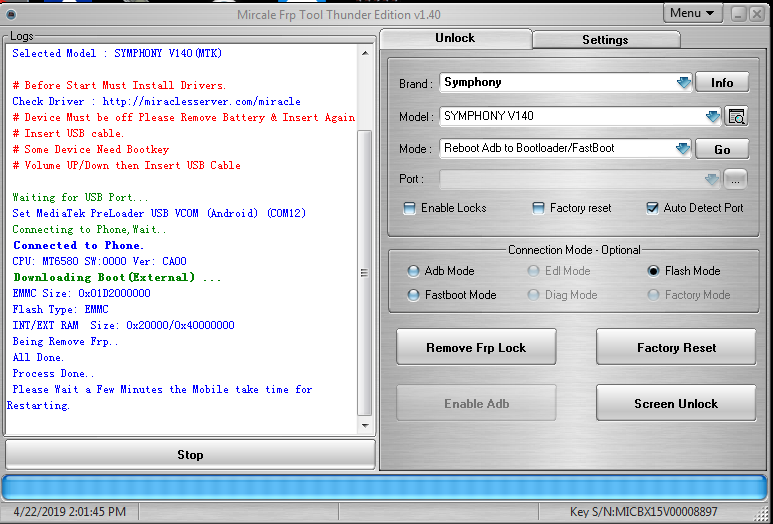The image size is (773, 524).
Task: Click the port browse ellipsis button
Action: tap(735, 179)
